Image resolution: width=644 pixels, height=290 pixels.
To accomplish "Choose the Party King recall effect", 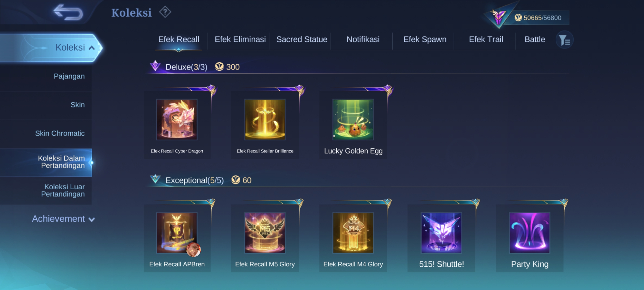I will tap(530, 238).
